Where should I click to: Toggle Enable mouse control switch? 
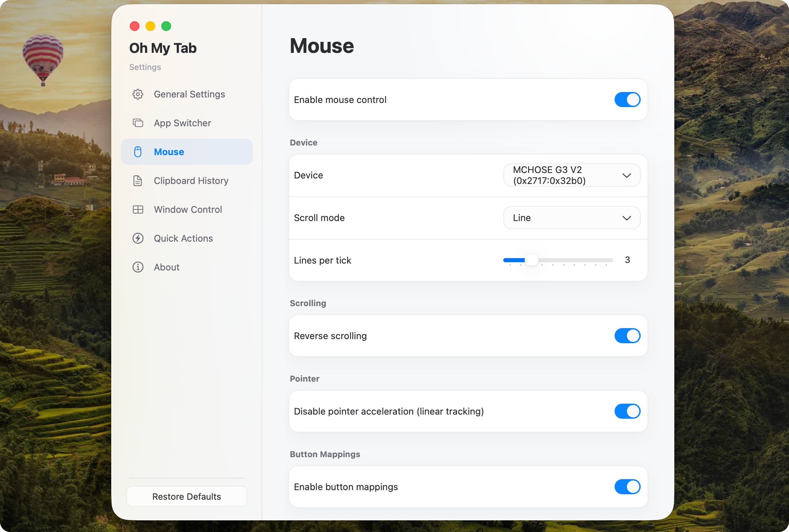[x=627, y=100]
